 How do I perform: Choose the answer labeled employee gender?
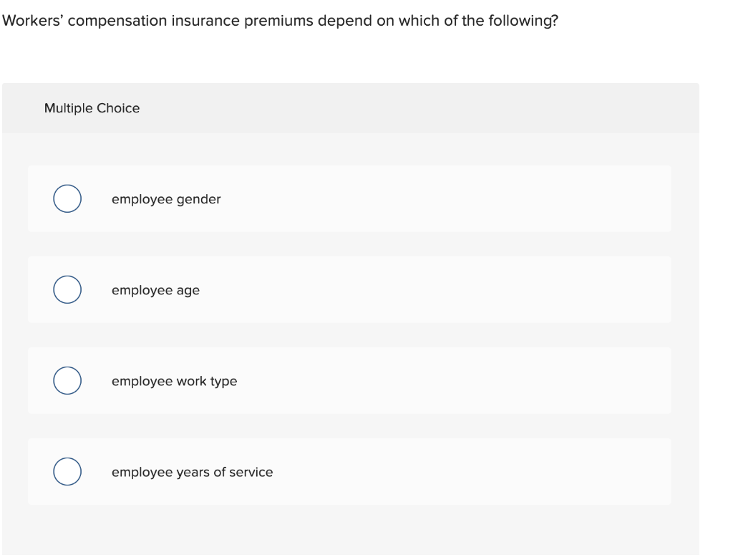[x=166, y=199]
